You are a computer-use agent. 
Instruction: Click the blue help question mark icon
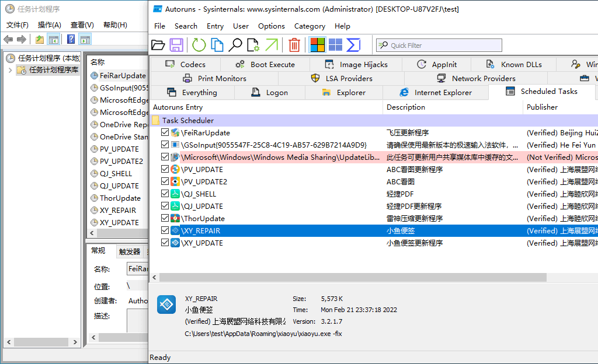click(x=71, y=39)
